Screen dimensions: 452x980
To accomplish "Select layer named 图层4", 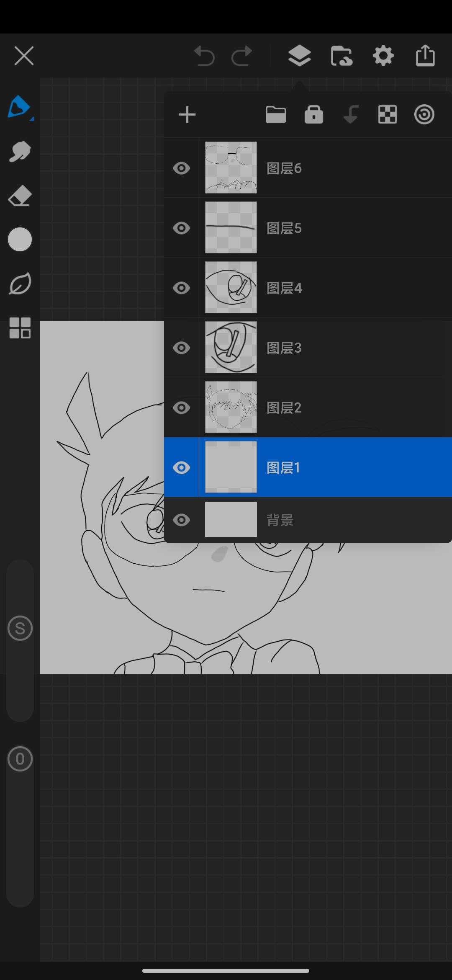I will 284,288.
